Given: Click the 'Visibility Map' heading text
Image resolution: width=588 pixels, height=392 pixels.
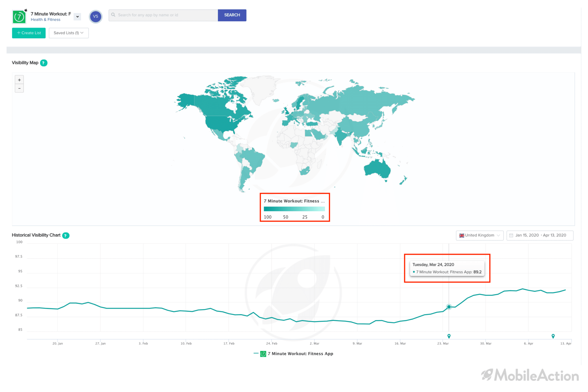Looking at the screenshot, I should point(25,63).
